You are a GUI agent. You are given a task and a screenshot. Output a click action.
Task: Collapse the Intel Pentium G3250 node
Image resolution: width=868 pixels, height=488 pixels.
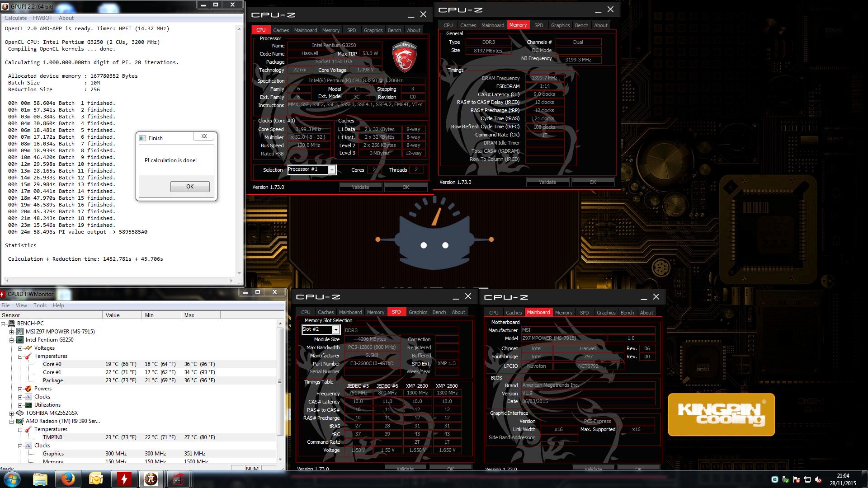[x=12, y=340]
